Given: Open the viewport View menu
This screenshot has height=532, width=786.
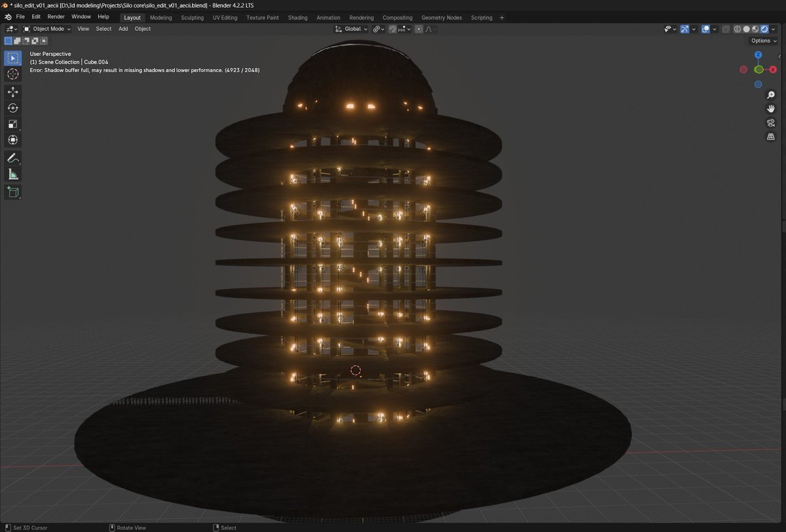Looking at the screenshot, I should (83, 29).
